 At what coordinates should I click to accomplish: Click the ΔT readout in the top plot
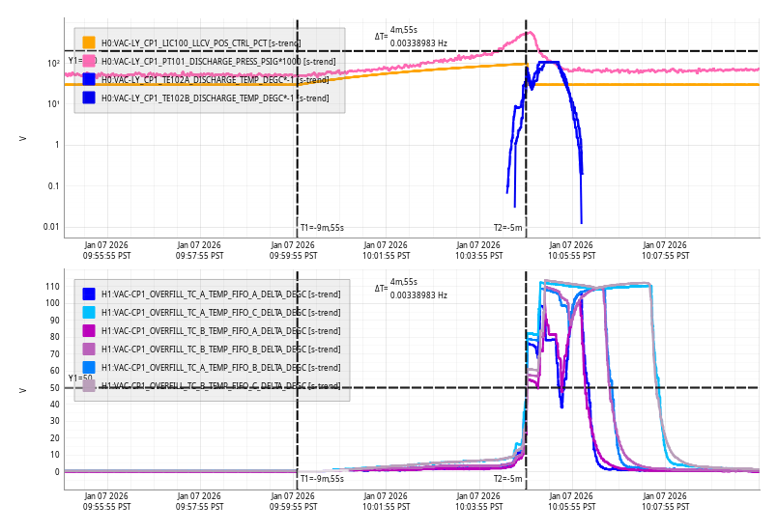[412, 37]
